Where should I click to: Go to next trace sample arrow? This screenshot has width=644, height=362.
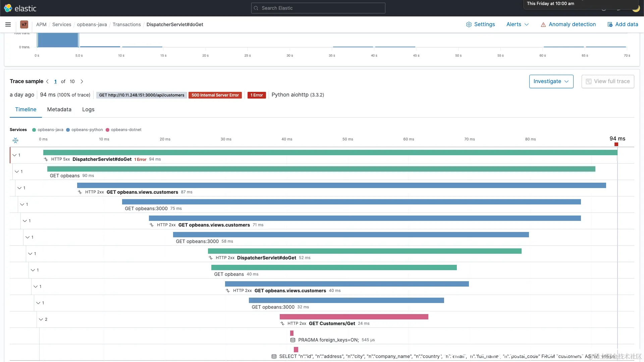(82, 81)
